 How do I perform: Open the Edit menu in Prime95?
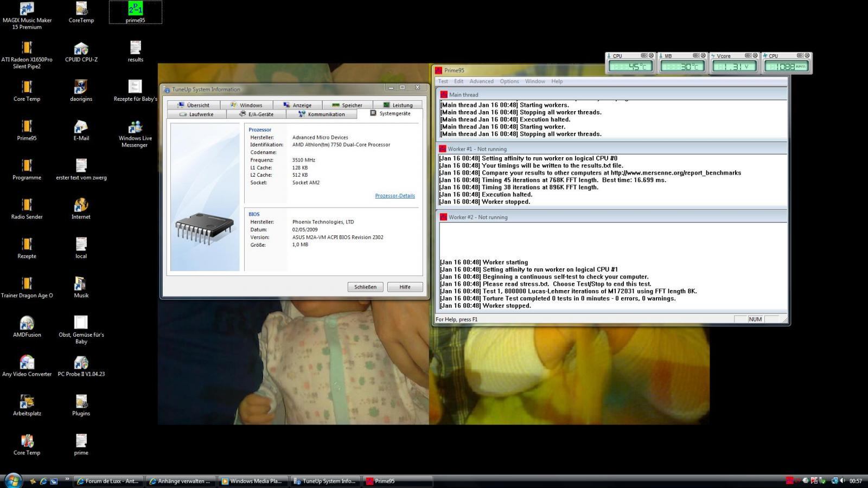458,81
